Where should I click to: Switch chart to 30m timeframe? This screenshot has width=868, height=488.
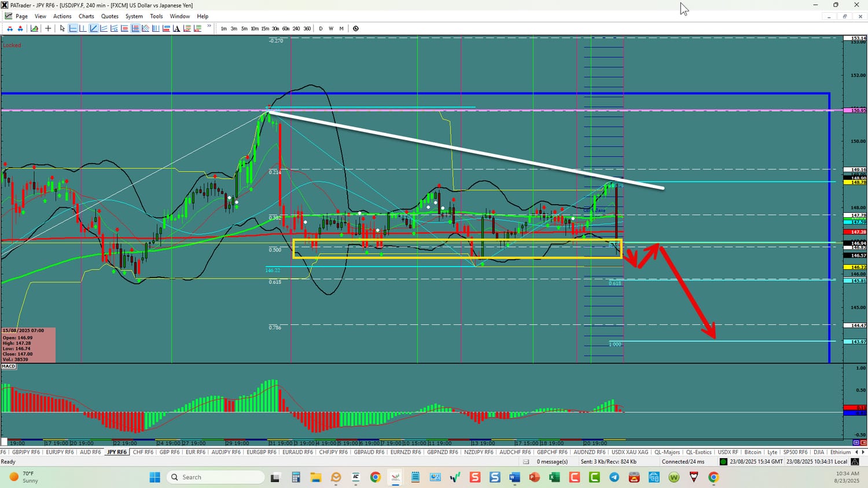[x=275, y=28]
